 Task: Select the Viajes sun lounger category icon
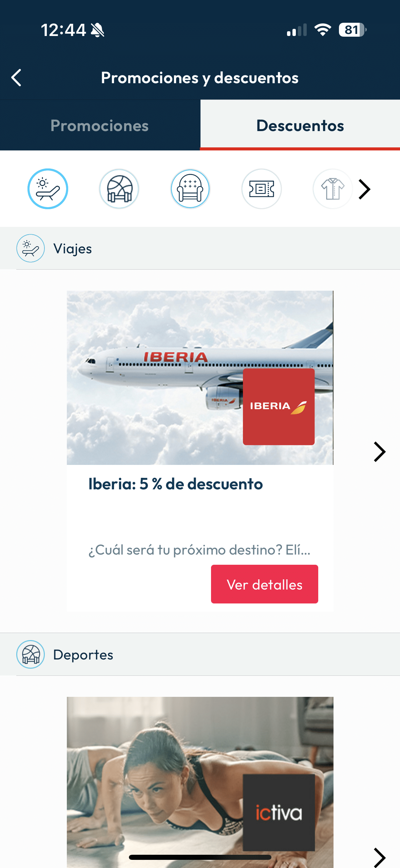(48, 189)
